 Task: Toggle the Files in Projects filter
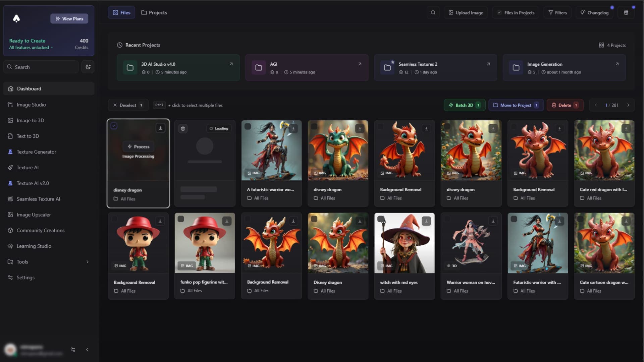point(515,12)
